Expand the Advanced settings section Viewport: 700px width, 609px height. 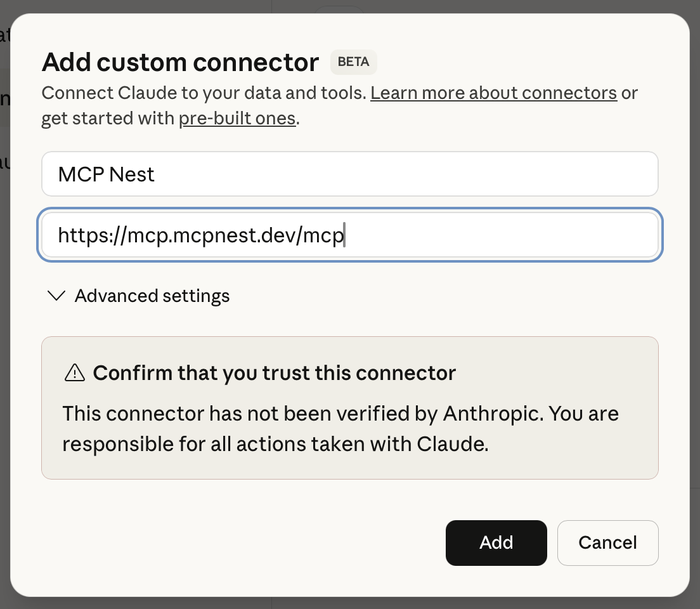[152, 295]
